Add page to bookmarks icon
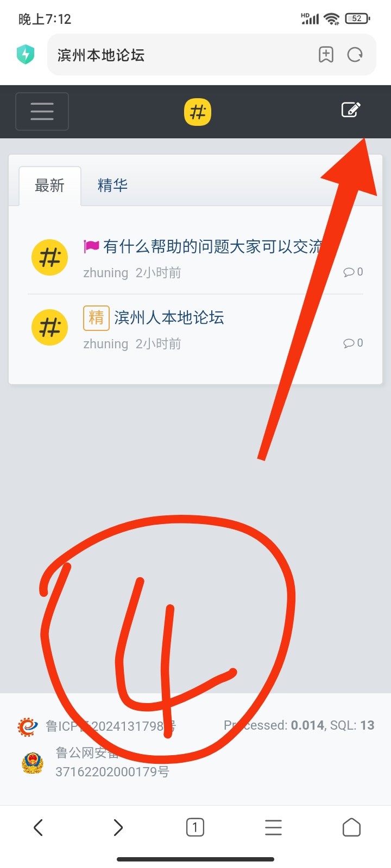The image size is (391, 868). click(326, 54)
